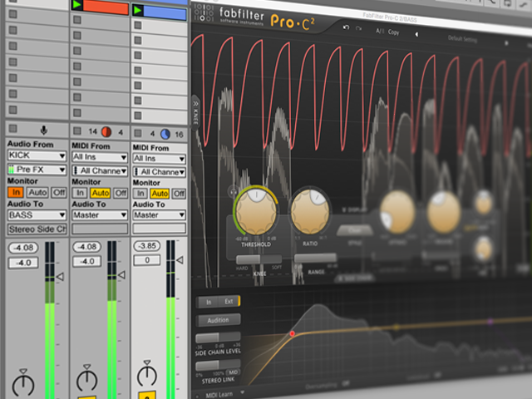The image size is (532, 399).
Task: Click the Threshold knob
Action: point(256,211)
